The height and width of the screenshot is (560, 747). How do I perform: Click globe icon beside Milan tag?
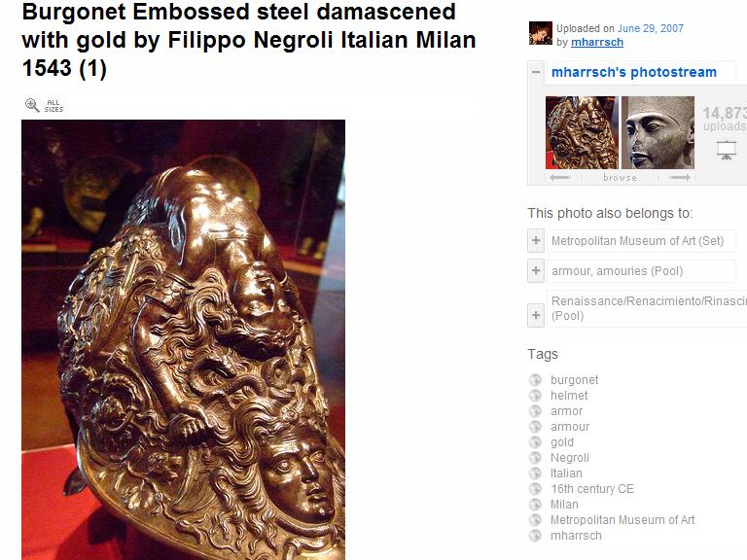pos(535,505)
